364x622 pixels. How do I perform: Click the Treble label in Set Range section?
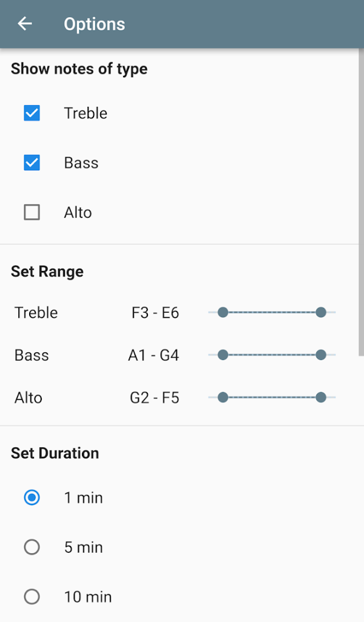[35, 312]
